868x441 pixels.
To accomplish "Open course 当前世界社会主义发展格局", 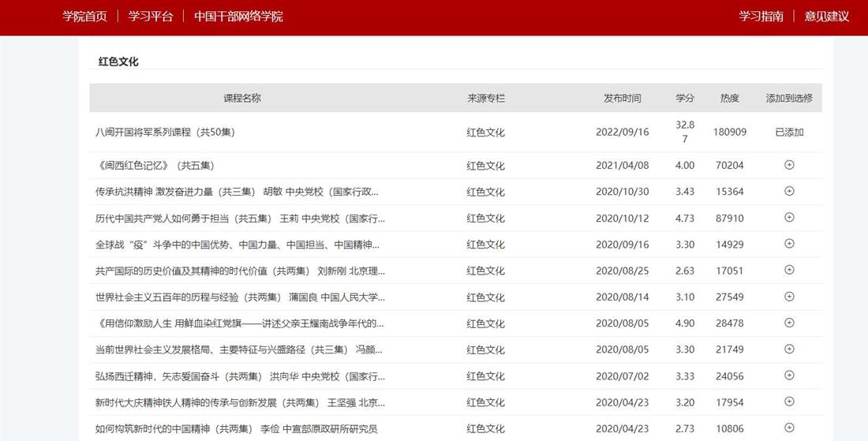I will pyautogui.click(x=238, y=349).
